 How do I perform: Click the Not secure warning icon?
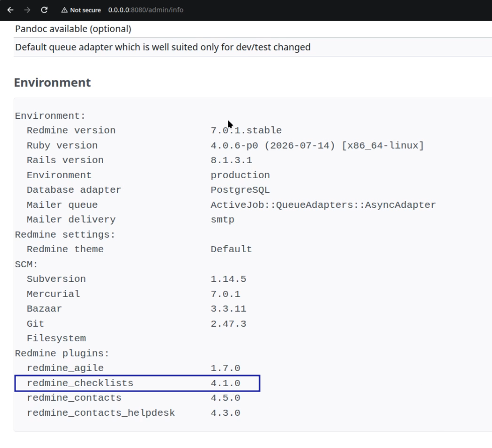(x=64, y=10)
